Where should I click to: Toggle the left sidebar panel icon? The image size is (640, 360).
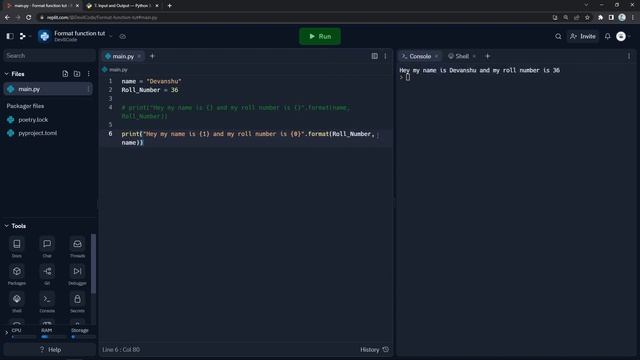coord(10,36)
